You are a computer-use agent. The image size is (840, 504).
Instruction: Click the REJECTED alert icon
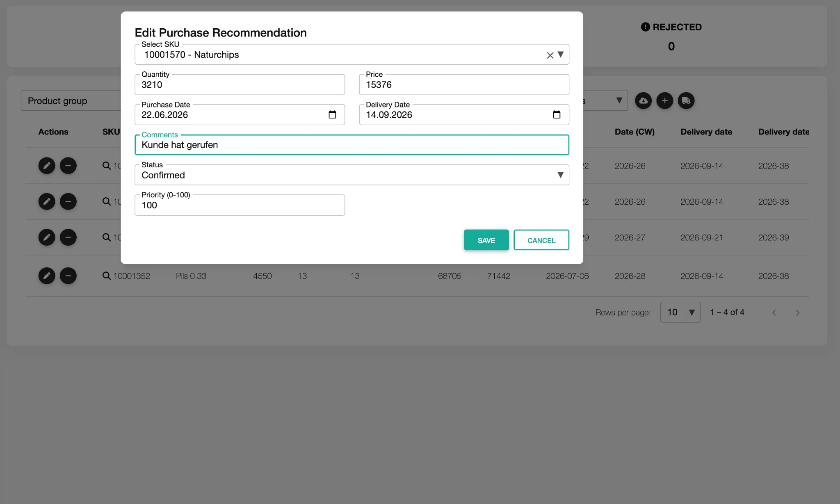[x=645, y=27]
